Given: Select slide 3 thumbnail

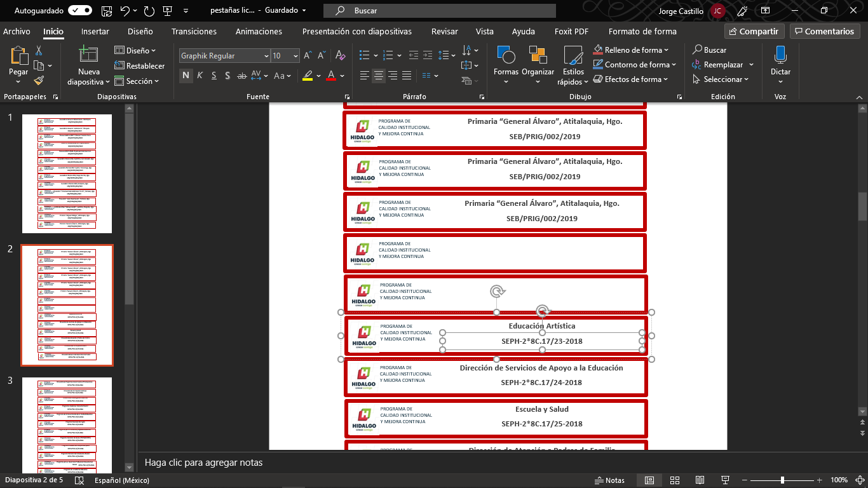Looking at the screenshot, I should click(x=67, y=424).
